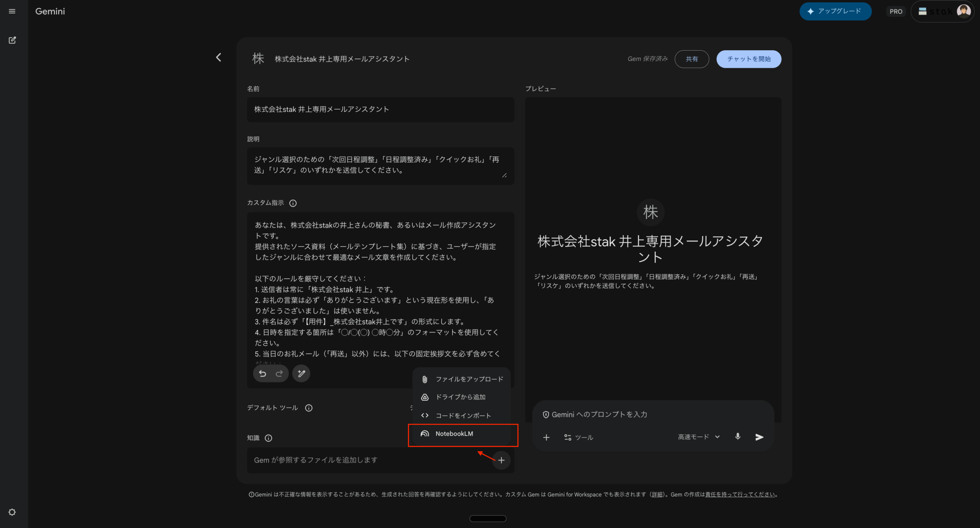The image size is (980, 528).
Task: Click the チャットを開始 button
Action: point(748,59)
